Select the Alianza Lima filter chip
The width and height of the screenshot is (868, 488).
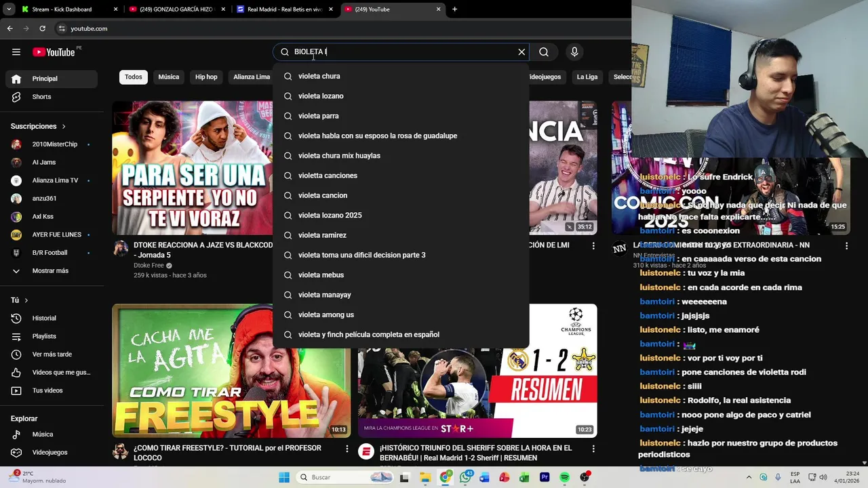pos(252,77)
